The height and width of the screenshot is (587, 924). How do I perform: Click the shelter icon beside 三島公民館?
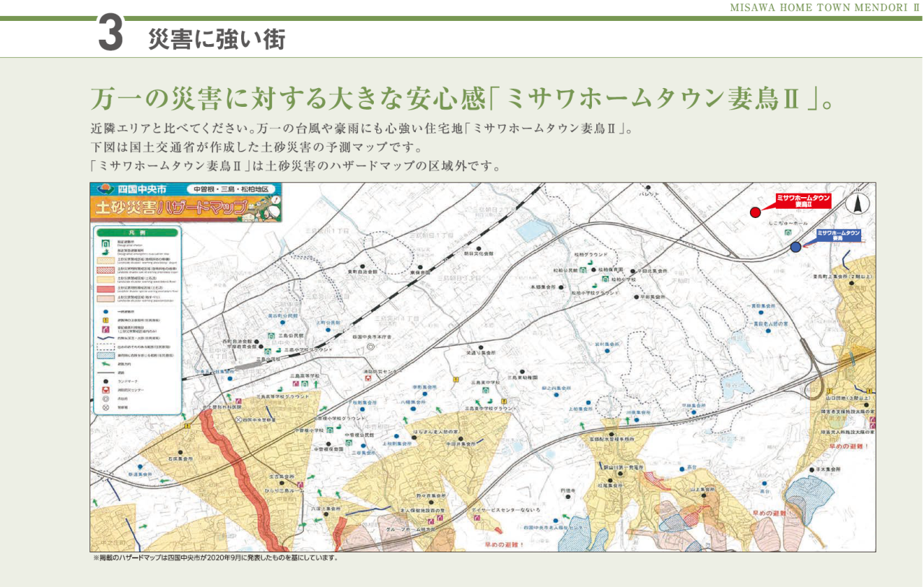tap(271, 336)
